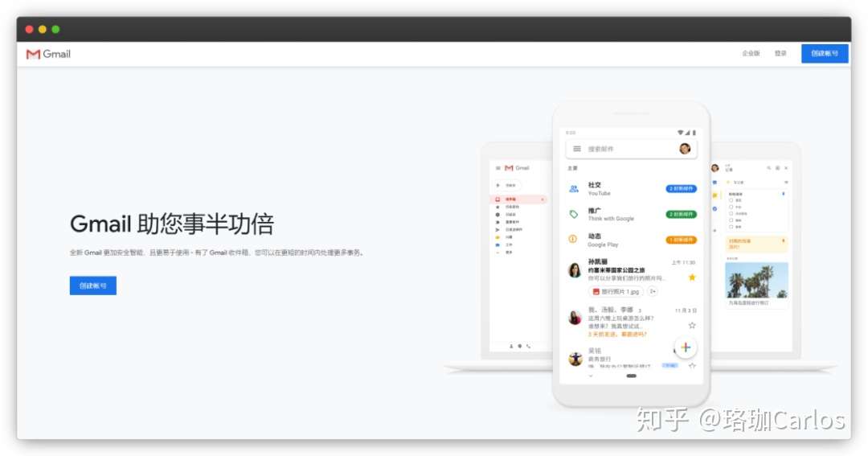Click the Gmail logo inside the laptop mockup
The image size is (868, 456).
click(517, 168)
